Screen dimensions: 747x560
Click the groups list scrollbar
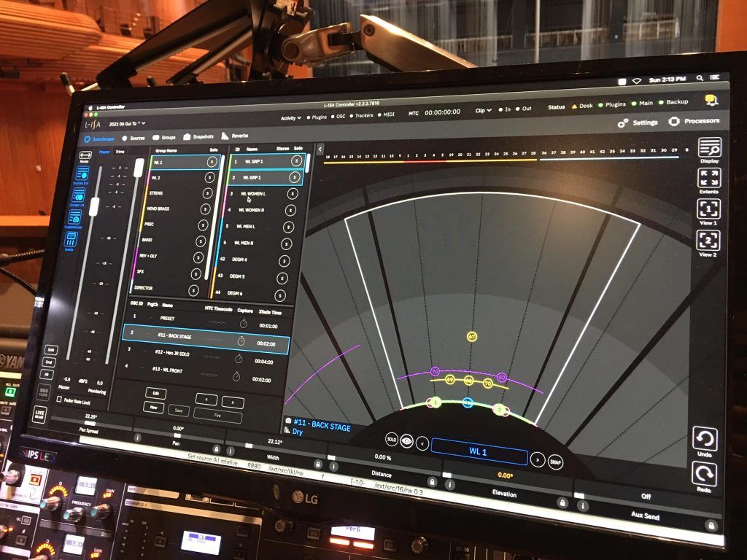tap(214, 219)
